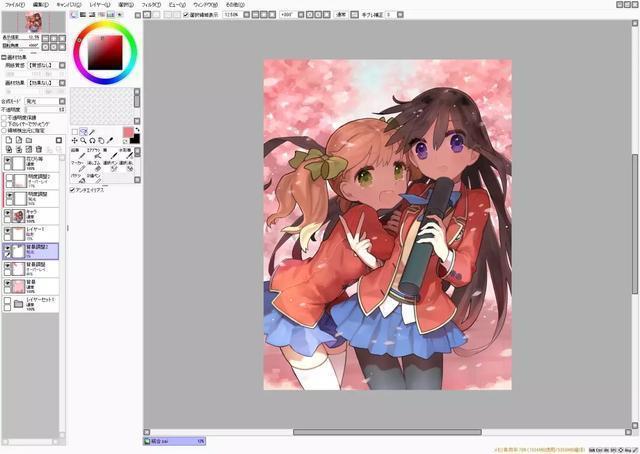Enable 不透明度保護 preserve opacity

[x=4, y=118]
